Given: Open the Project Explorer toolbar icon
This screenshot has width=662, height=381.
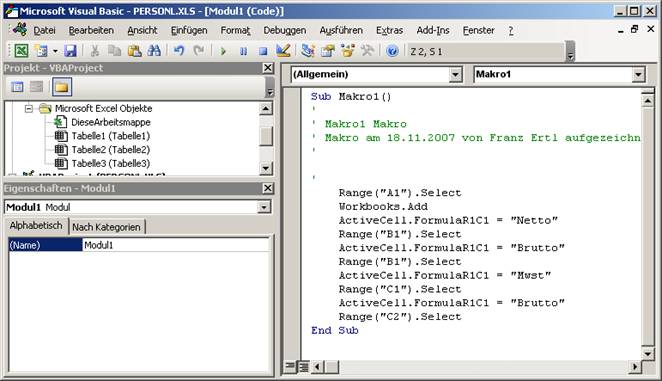Looking at the screenshot, I should pyautogui.click(x=308, y=51).
